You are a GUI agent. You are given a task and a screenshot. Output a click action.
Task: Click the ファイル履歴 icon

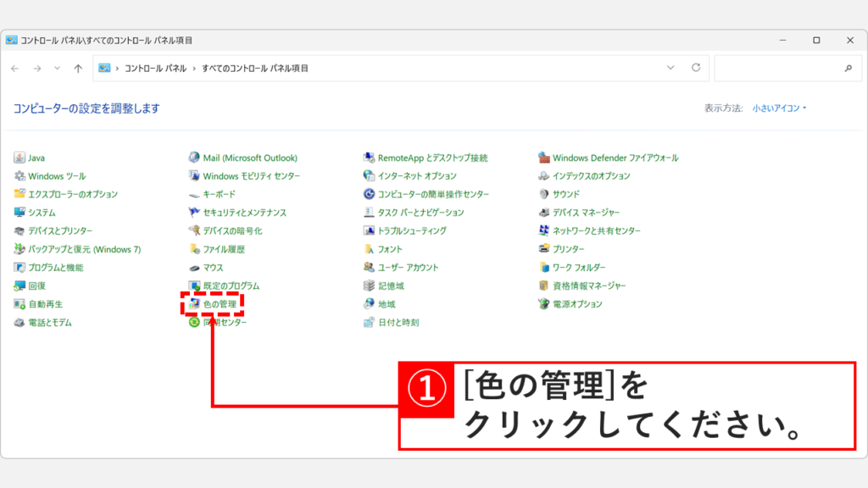coord(194,249)
